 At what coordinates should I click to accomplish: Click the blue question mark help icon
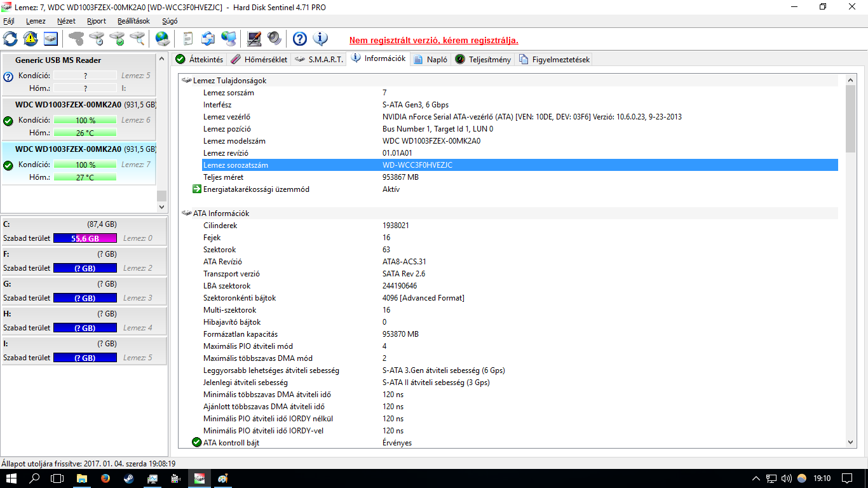300,38
